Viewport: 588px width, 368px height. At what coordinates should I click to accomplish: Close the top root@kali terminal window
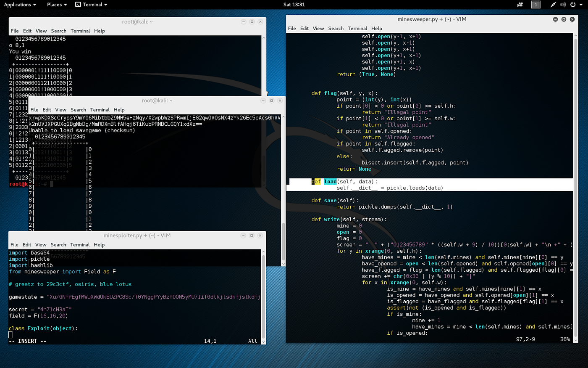pos(260,22)
